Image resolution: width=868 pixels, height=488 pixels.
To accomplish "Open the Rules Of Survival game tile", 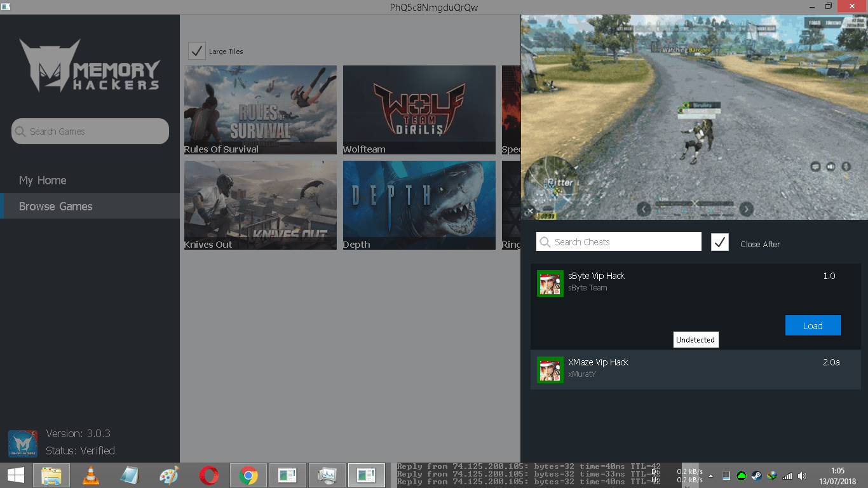I will click(261, 110).
